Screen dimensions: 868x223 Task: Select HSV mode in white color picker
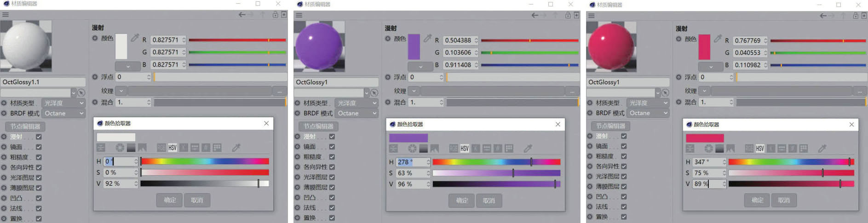(172, 148)
